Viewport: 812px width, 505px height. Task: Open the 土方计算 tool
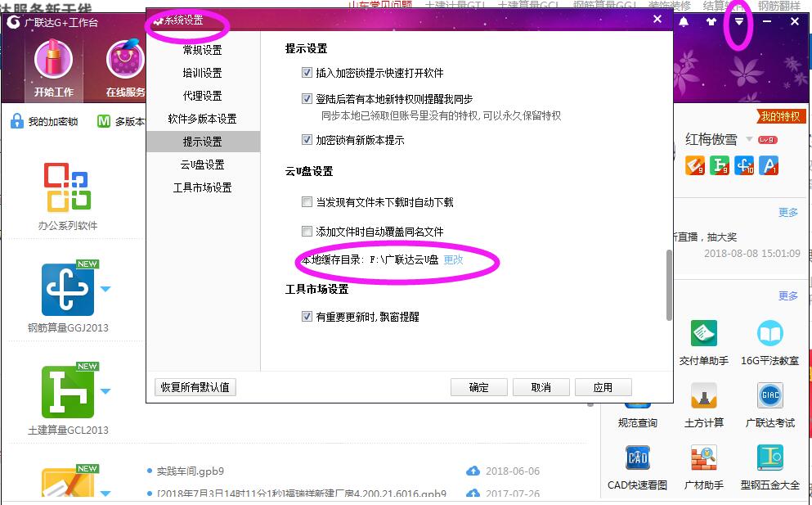coord(703,395)
